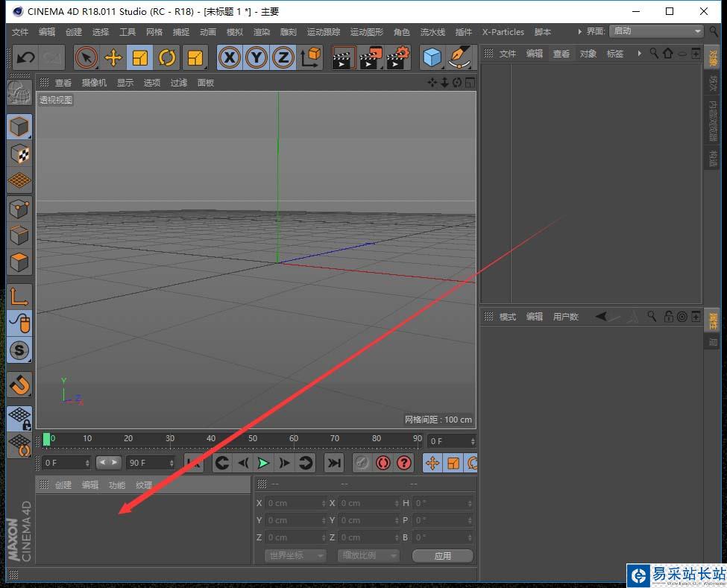Select the Rotate tool
Screen dimensions: 727x588
[167, 57]
